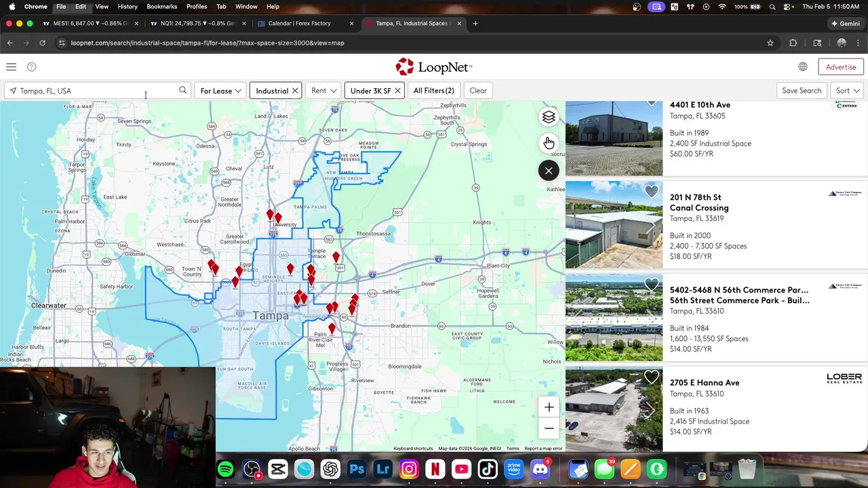Clear all search filters

click(478, 91)
